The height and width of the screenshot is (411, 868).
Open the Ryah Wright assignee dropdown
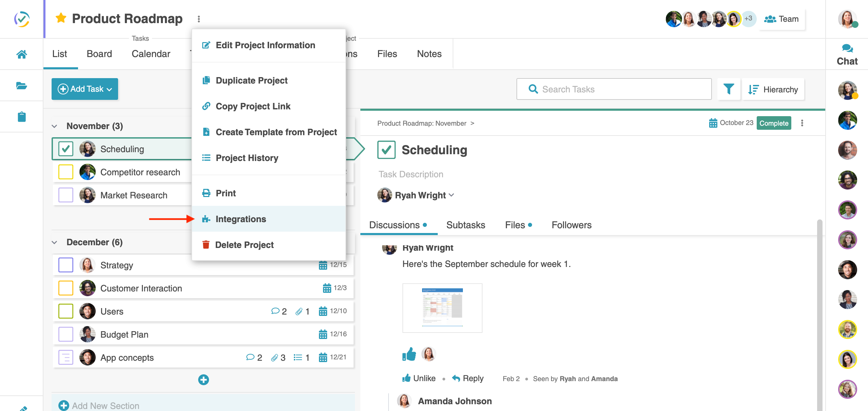[x=451, y=195]
